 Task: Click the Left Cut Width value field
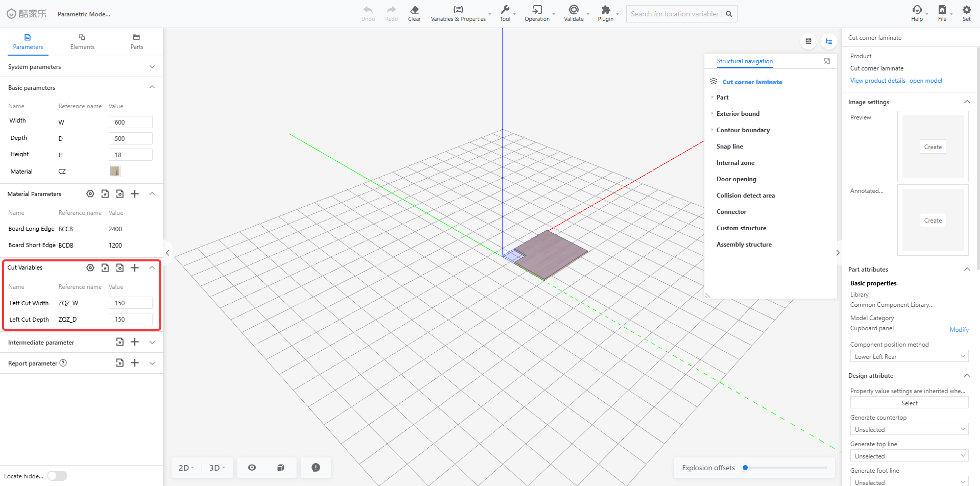tap(131, 303)
